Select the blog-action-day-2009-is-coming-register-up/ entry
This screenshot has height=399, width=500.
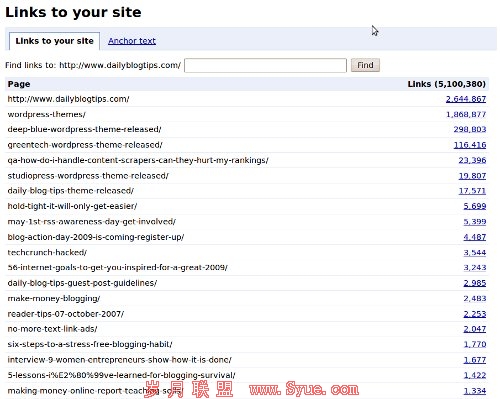[x=96, y=237]
